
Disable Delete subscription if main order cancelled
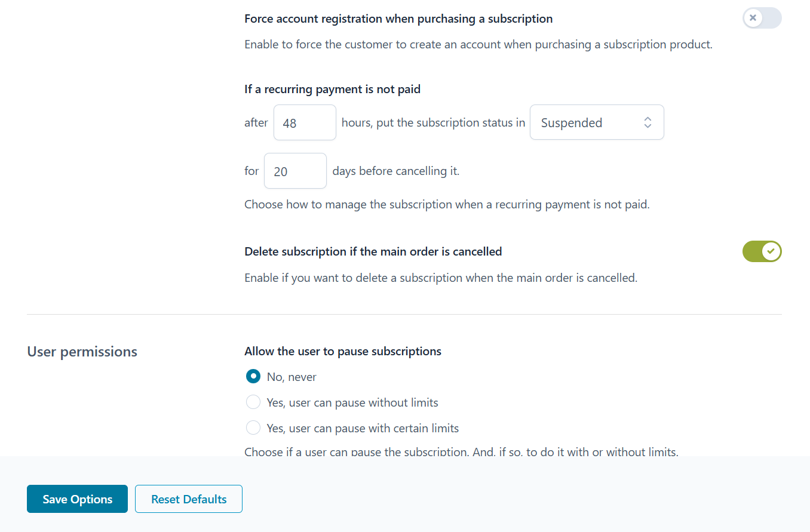click(762, 251)
